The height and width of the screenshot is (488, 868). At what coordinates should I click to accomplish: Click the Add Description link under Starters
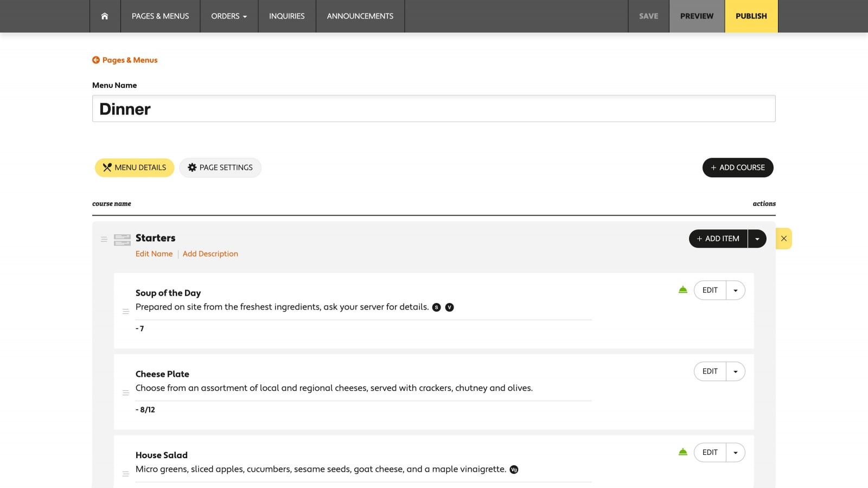point(210,254)
